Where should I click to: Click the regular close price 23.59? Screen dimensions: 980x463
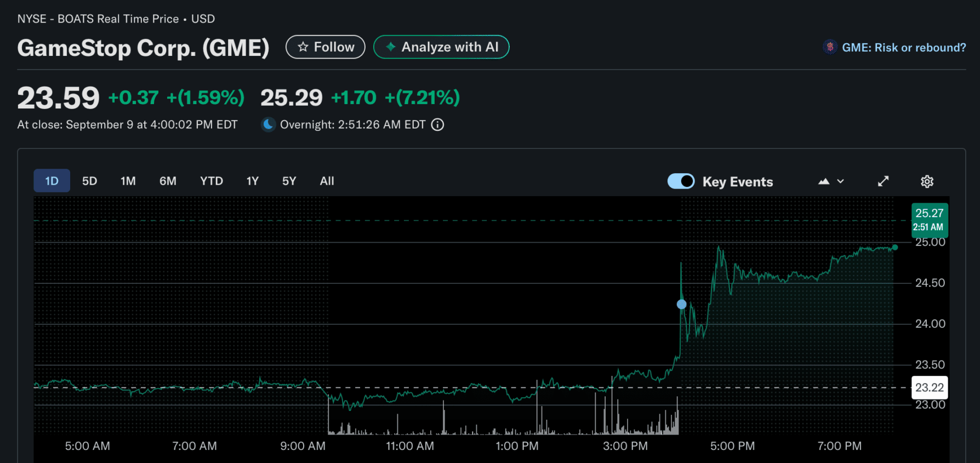[58, 98]
